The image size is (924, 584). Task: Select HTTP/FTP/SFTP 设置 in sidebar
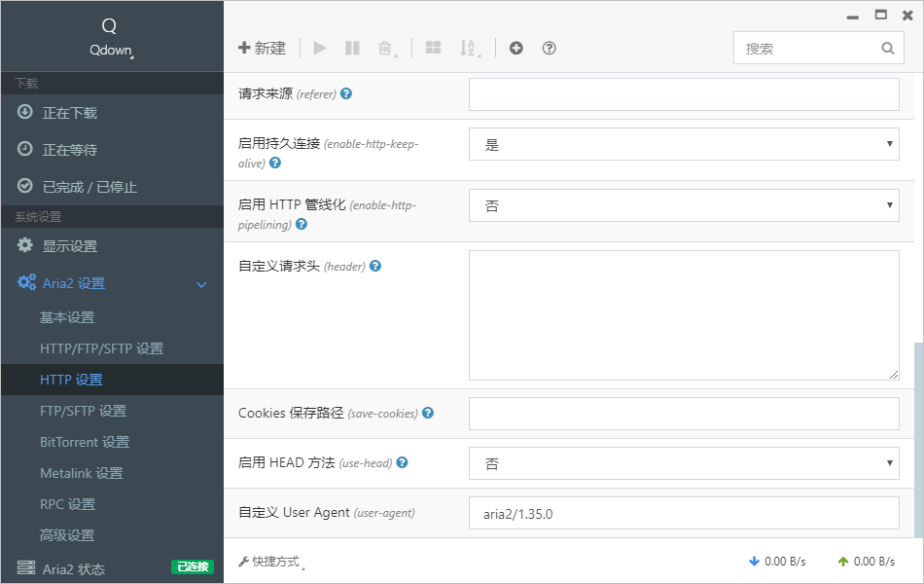point(112,348)
